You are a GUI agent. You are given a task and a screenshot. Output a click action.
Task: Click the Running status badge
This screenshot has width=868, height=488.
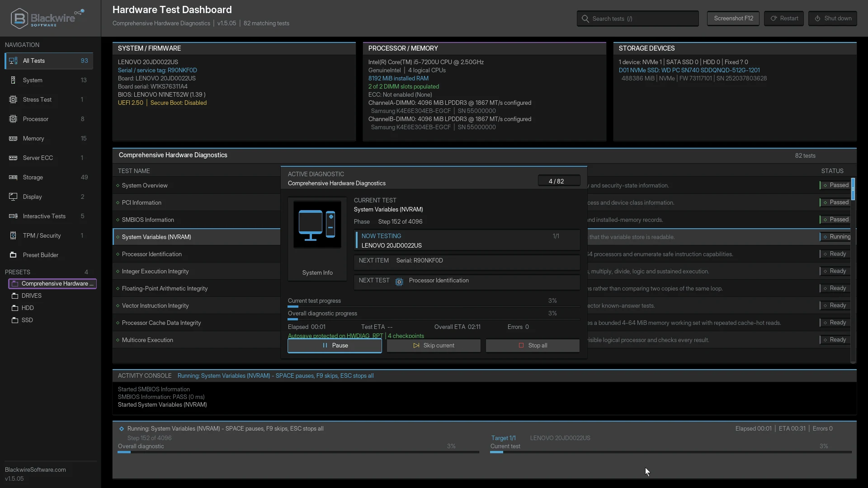[835, 237]
